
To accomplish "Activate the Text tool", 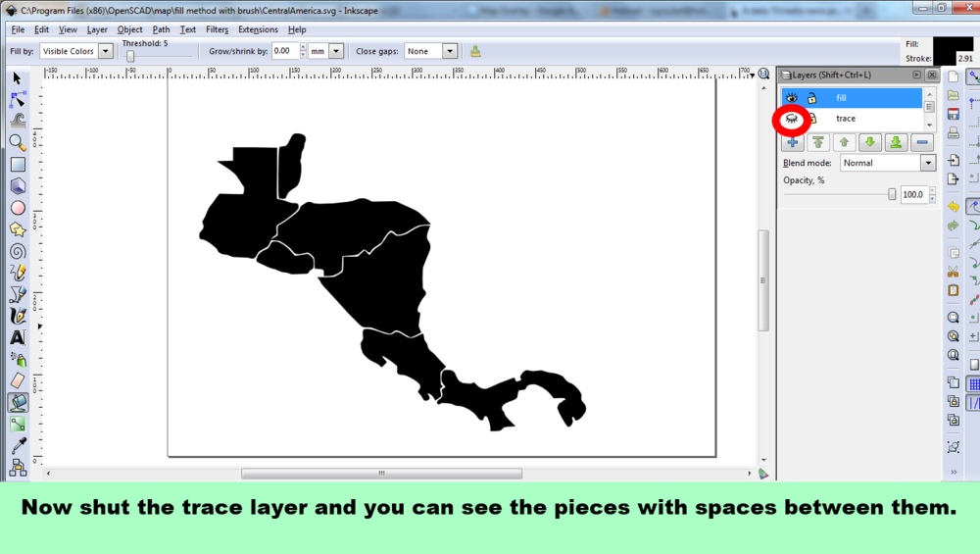I will tap(18, 336).
